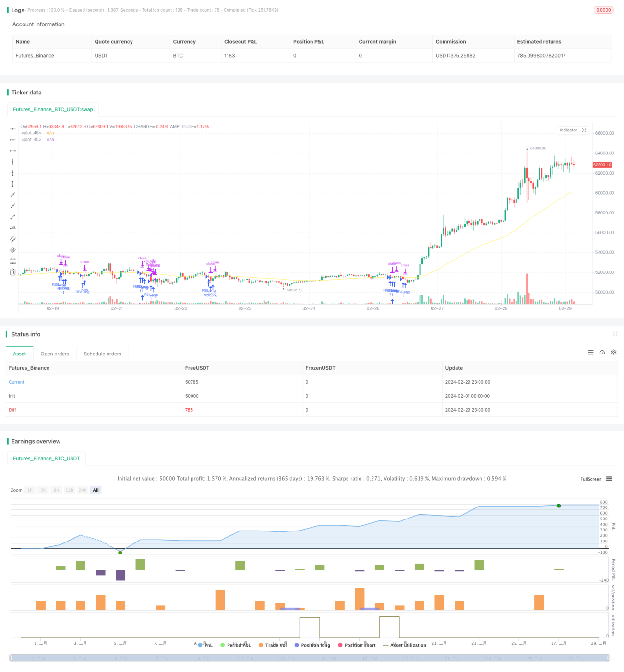The image size is (624, 672).
Task: Select the parallel channel drawing tool
Action: click(13, 239)
